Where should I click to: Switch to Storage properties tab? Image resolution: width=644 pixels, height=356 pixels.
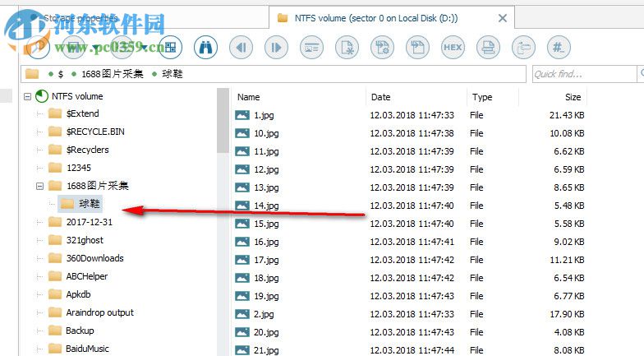tap(80, 18)
